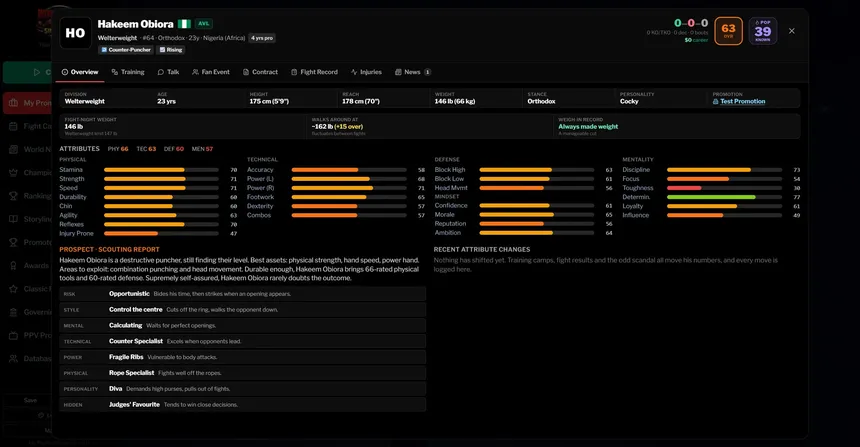
Task: Click the HO fighter avatar
Action: click(x=75, y=33)
